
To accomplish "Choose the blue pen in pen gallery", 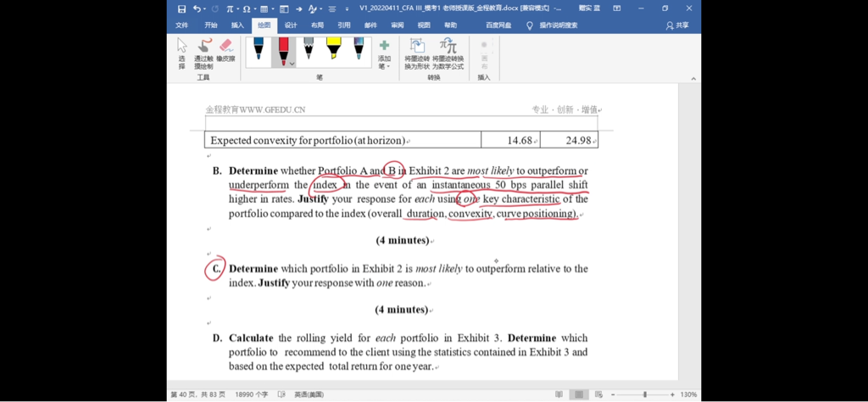I will click(x=259, y=51).
